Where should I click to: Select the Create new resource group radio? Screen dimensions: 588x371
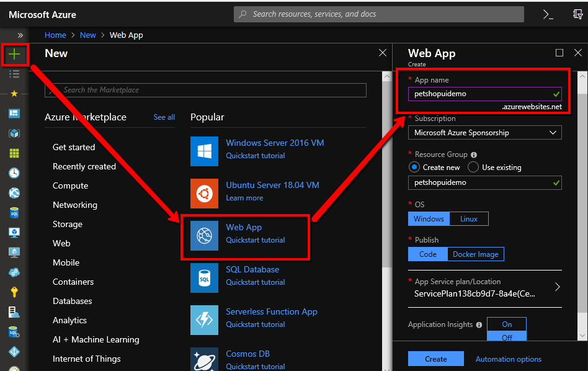coord(414,168)
